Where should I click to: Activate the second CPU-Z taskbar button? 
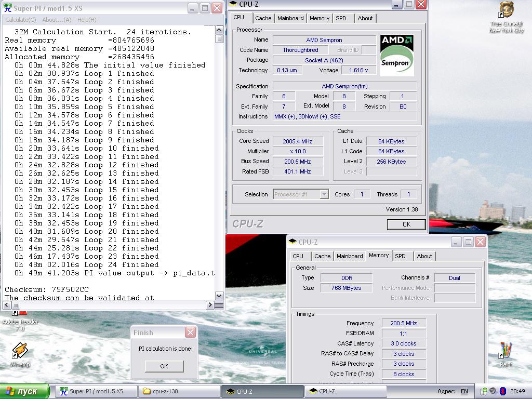coord(345,391)
